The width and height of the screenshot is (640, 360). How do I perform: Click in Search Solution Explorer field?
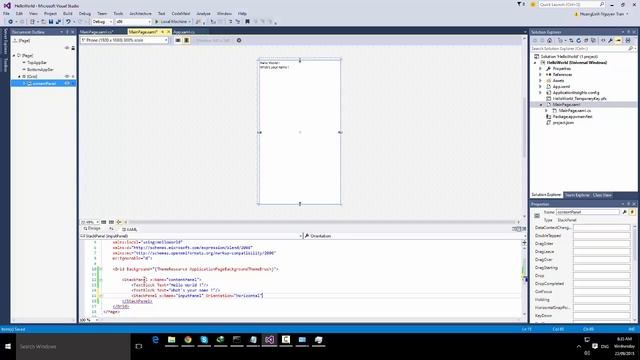[580, 48]
